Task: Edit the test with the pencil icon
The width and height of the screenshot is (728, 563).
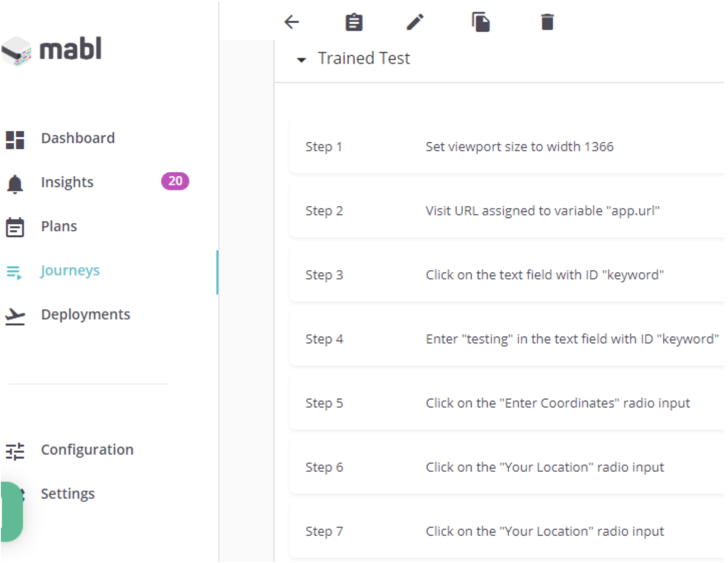Action: click(x=416, y=21)
